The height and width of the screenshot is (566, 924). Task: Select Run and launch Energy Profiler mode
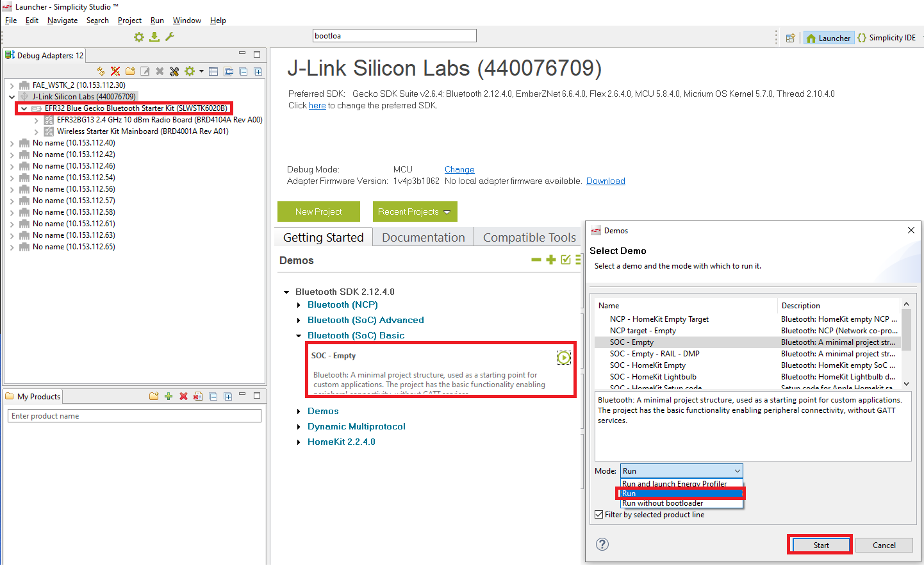pyautogui.click(x=682, y=483)
